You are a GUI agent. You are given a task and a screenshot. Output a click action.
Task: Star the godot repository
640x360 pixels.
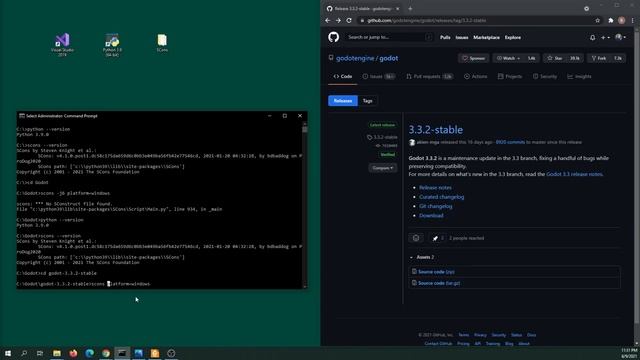(555, 58)
